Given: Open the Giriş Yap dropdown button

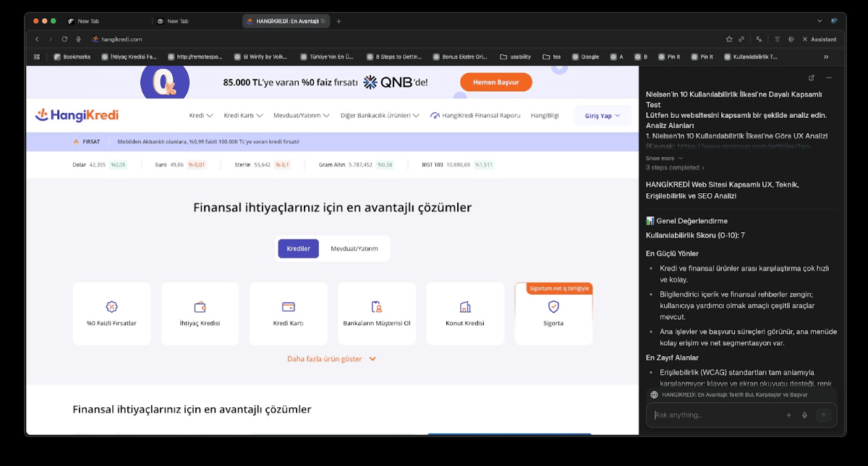Looking at the screenshot, I should 603,116.
